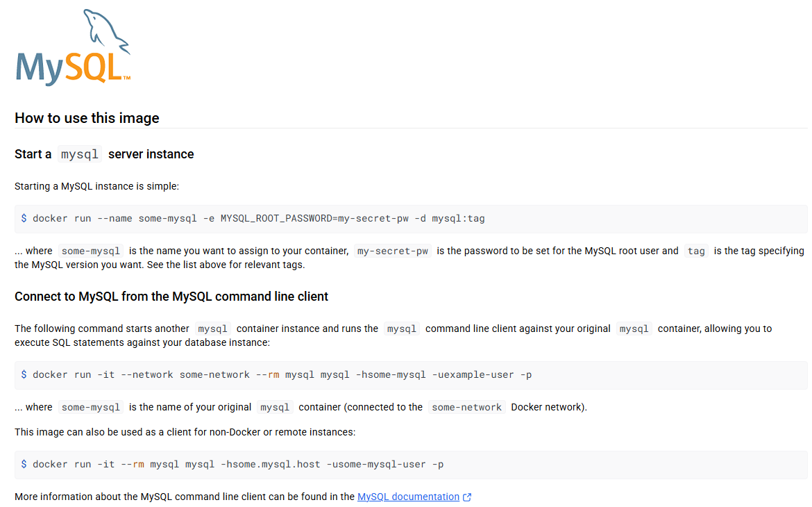Click the 'Connect to MySQL from the MySQL command line client' heading
This screenshot has width=812, height=507.
171,297
